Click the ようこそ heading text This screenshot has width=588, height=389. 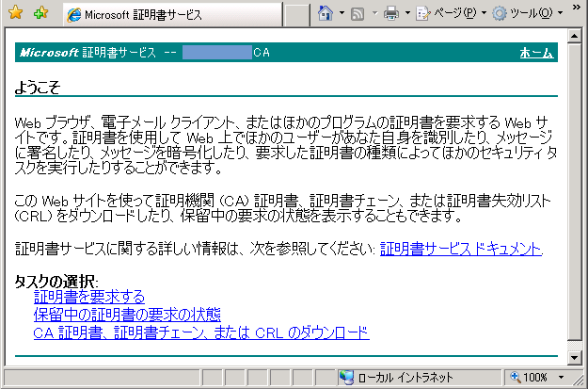pyautogui.click(x=37, y=88)
